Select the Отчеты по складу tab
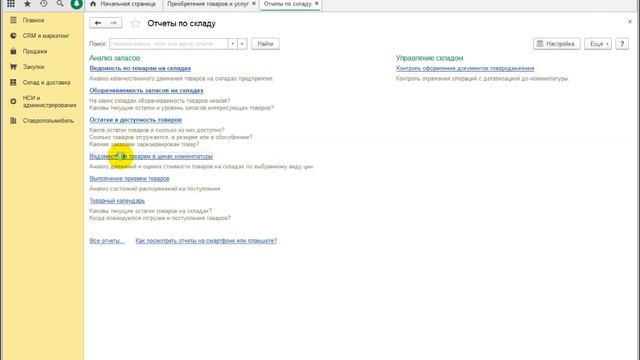 287,4
